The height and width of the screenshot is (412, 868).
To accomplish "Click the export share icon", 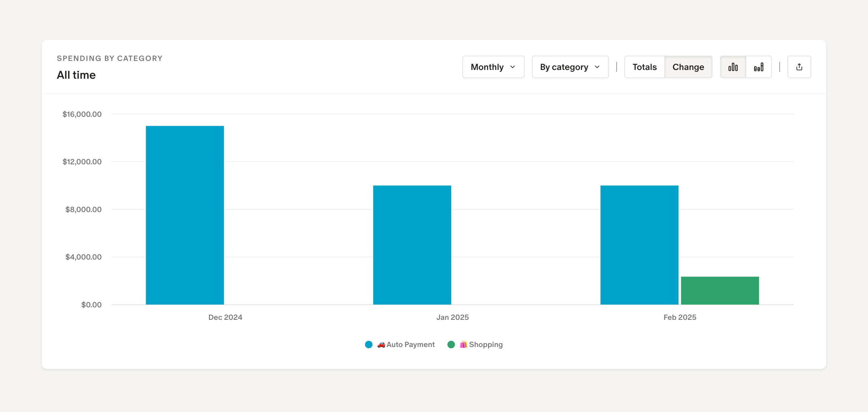I will (799, 67).
